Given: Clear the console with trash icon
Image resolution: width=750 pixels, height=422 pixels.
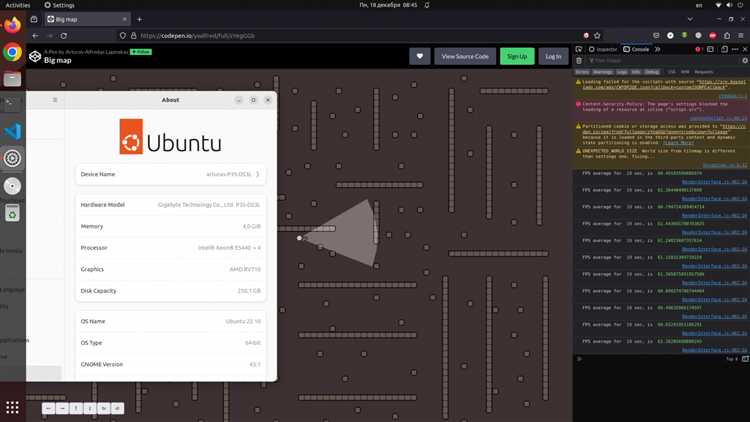Looking at the screenshot, I should coord(579,61).
